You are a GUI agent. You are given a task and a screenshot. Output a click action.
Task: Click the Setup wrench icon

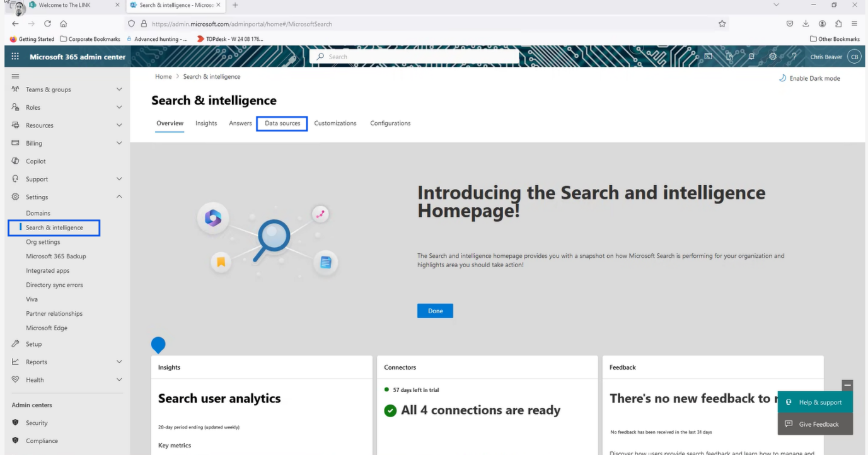click(16, 344)
